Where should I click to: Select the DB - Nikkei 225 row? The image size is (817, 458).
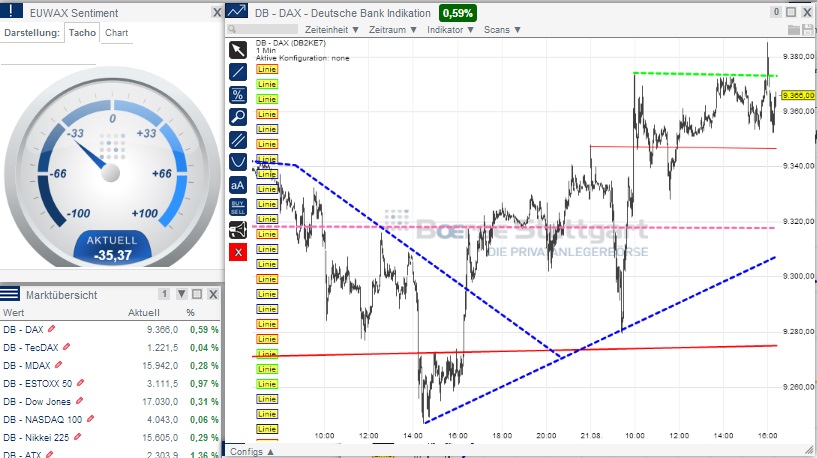(110, 437)
